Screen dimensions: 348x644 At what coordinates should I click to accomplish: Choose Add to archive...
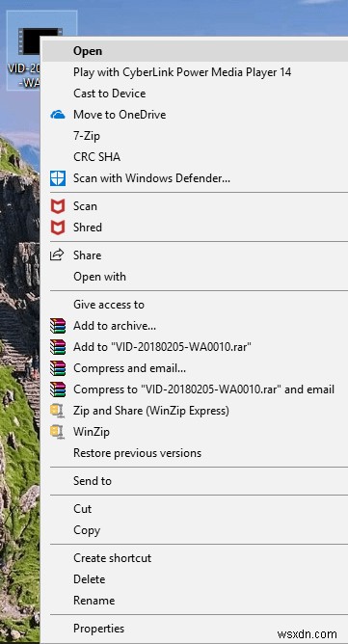click(195, 326)
